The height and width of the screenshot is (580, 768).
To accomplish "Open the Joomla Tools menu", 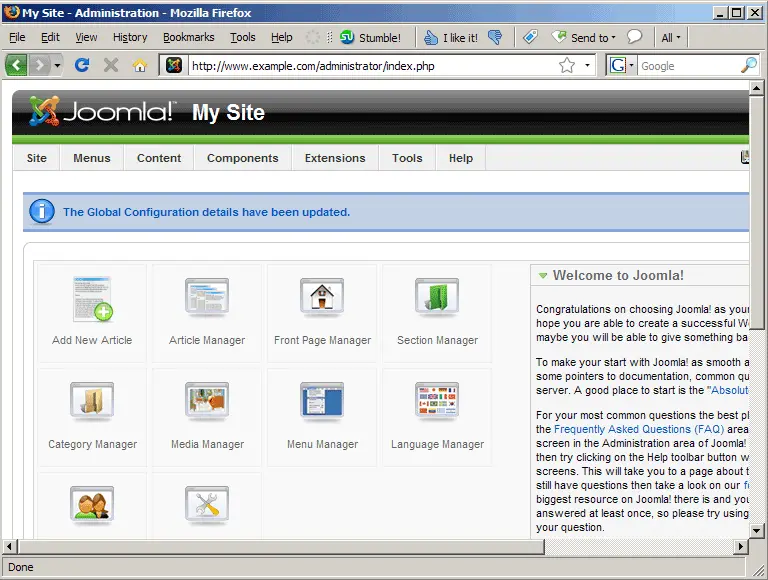I will click(407, 158).
